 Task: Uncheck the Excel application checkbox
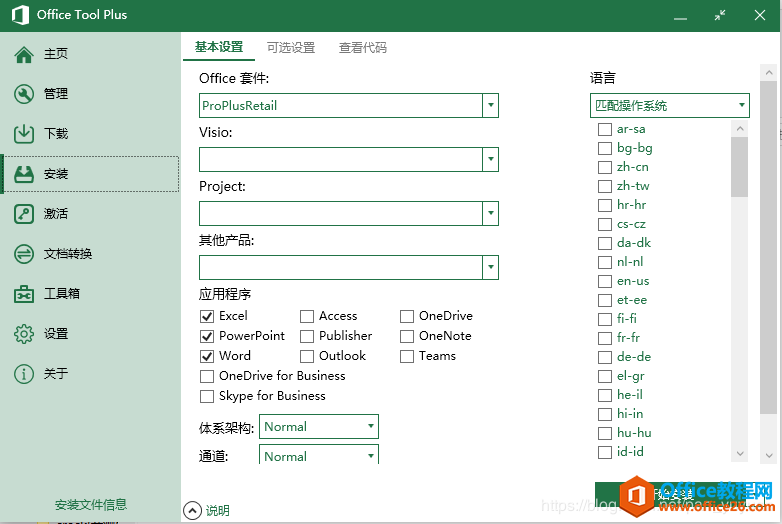tap(207, 316)
